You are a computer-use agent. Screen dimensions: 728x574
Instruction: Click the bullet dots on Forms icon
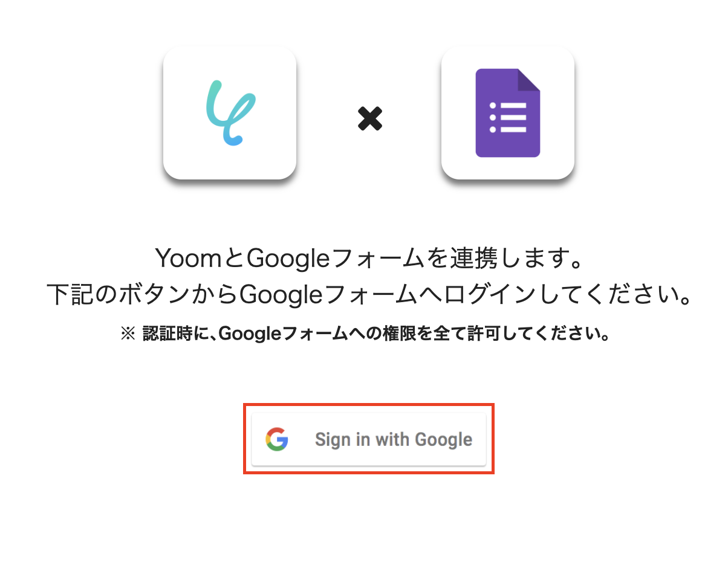pos(493,117)
